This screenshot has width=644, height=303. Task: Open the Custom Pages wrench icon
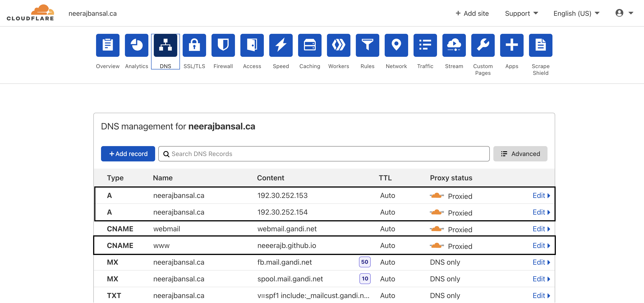pos(483,45)
